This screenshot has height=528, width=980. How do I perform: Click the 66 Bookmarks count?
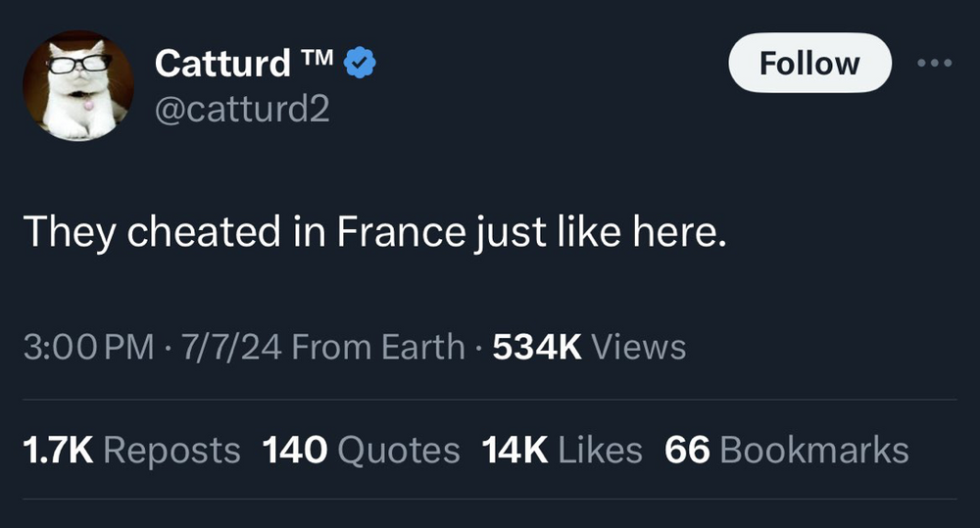coord(786,450)
